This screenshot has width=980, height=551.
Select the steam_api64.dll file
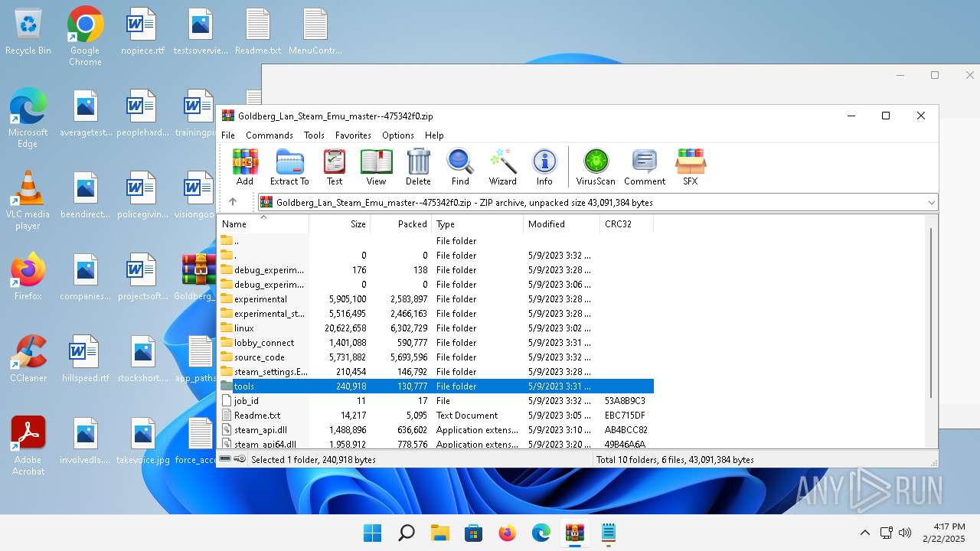coord(436,443)
